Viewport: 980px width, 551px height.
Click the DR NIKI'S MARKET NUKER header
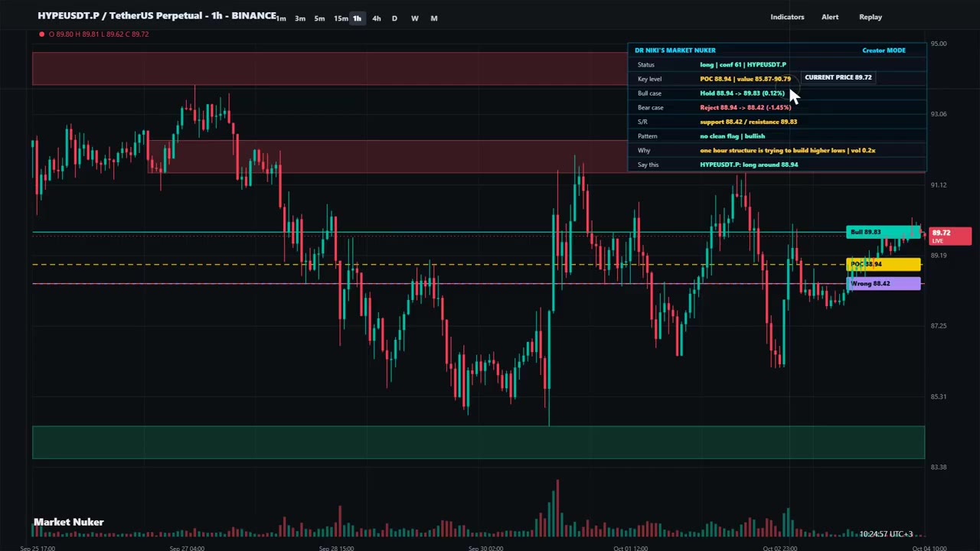click(x=675, y=51)
